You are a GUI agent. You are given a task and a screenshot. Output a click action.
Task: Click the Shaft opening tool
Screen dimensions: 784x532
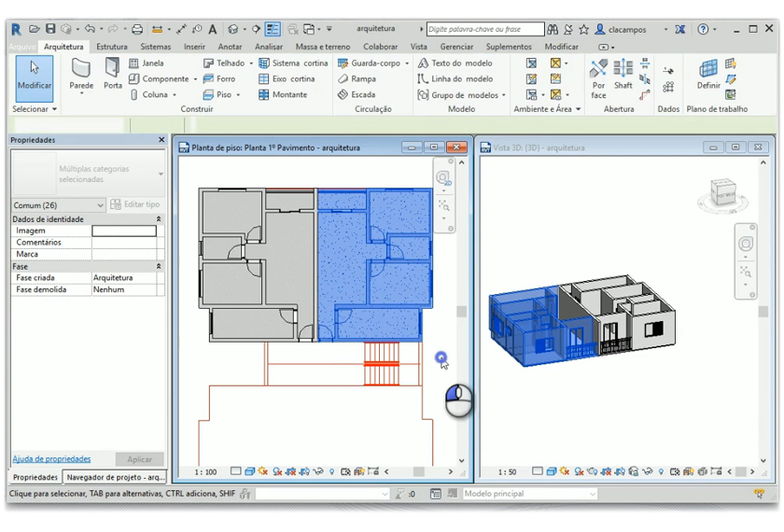point(623,74)
